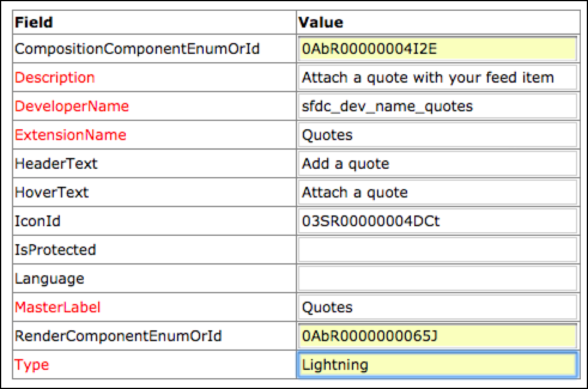Screen dimensions: 588x389
Task: Click the IsProtected field label
Action: coord(55,250)
